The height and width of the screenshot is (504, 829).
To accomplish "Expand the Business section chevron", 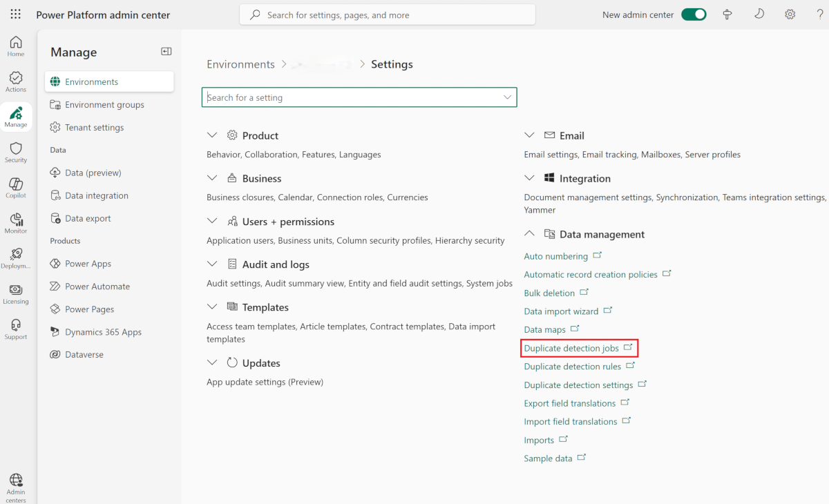I will point(212,178).
